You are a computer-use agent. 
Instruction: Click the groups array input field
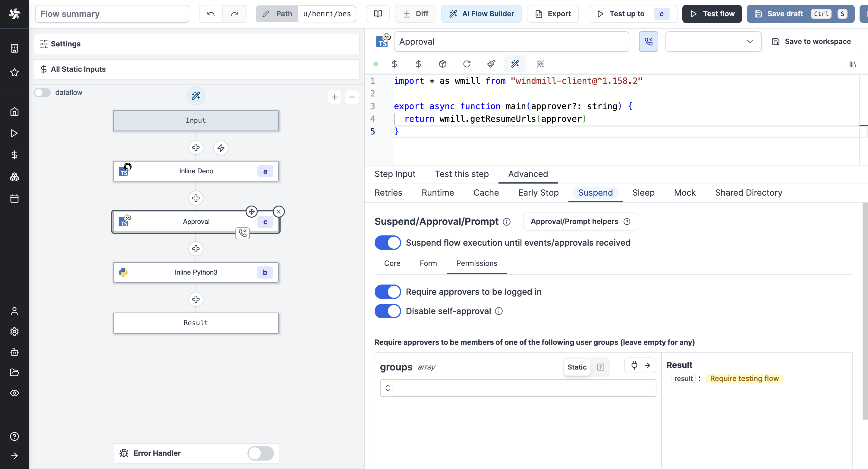coord(518,388)
